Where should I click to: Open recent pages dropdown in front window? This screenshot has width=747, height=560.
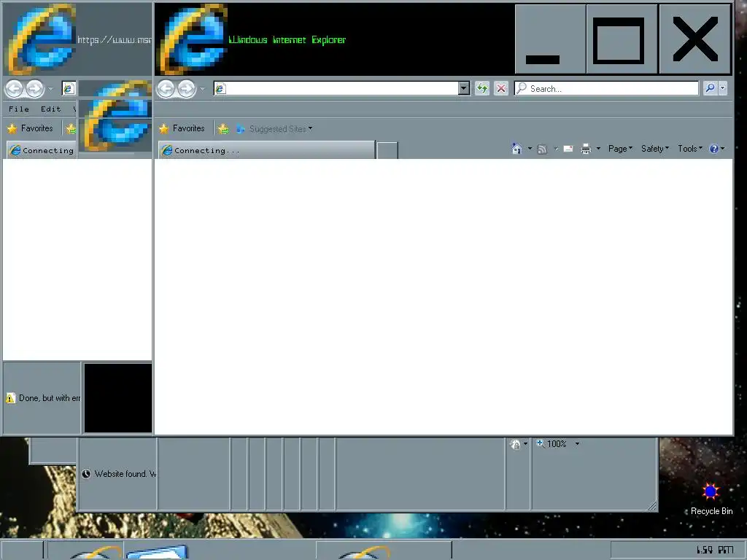coord(202,89)
